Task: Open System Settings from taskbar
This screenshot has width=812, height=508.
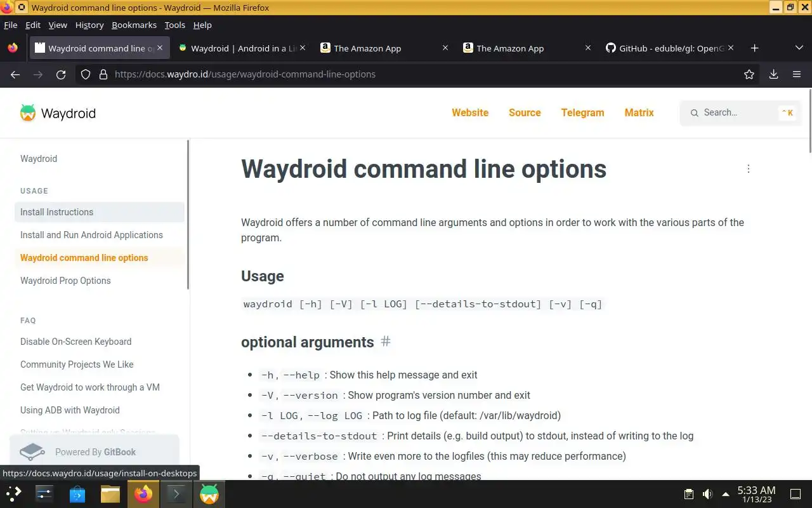Action: click(44, 493)
